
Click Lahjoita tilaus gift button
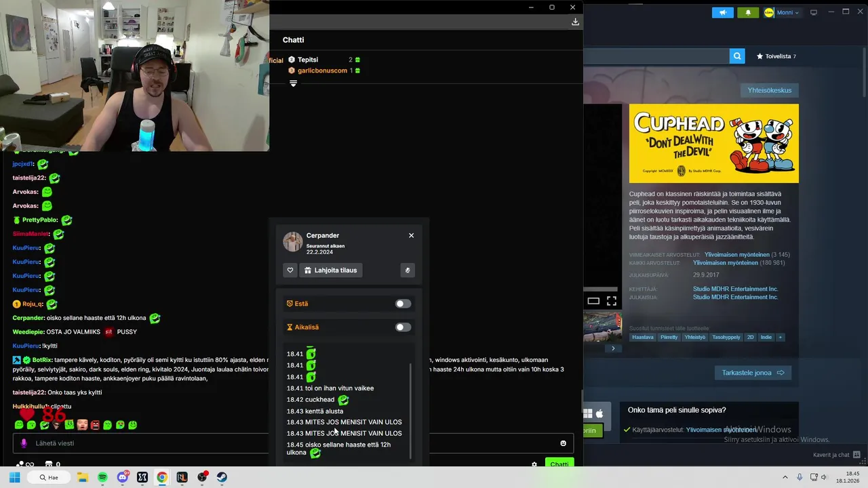[331, 270]
